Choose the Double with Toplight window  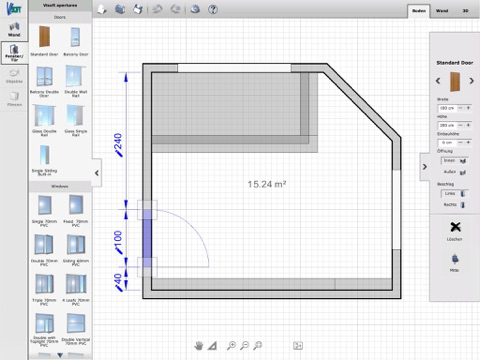[x=44, y=323]
